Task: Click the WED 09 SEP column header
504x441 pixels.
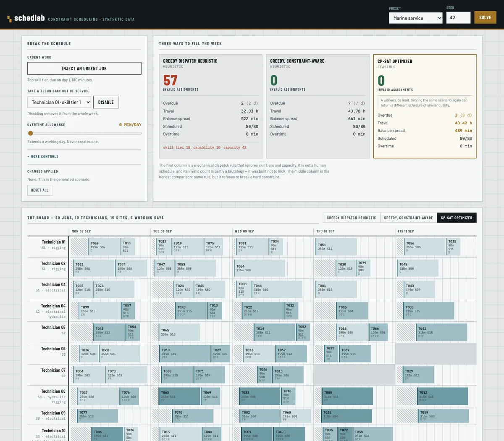Action: tap(244, 231)
